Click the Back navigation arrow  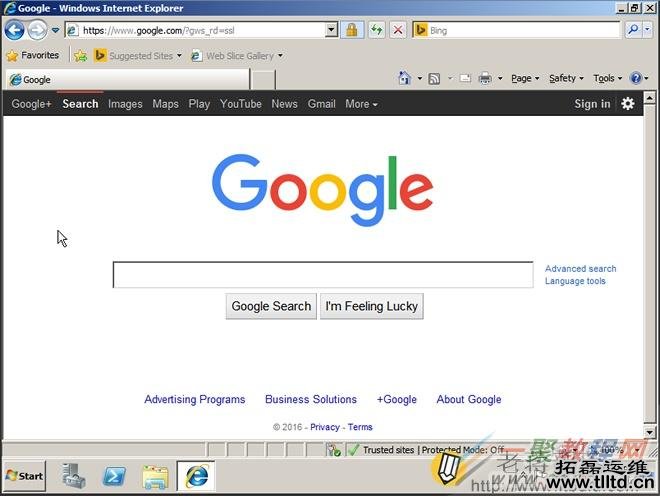tap(14, 30)
